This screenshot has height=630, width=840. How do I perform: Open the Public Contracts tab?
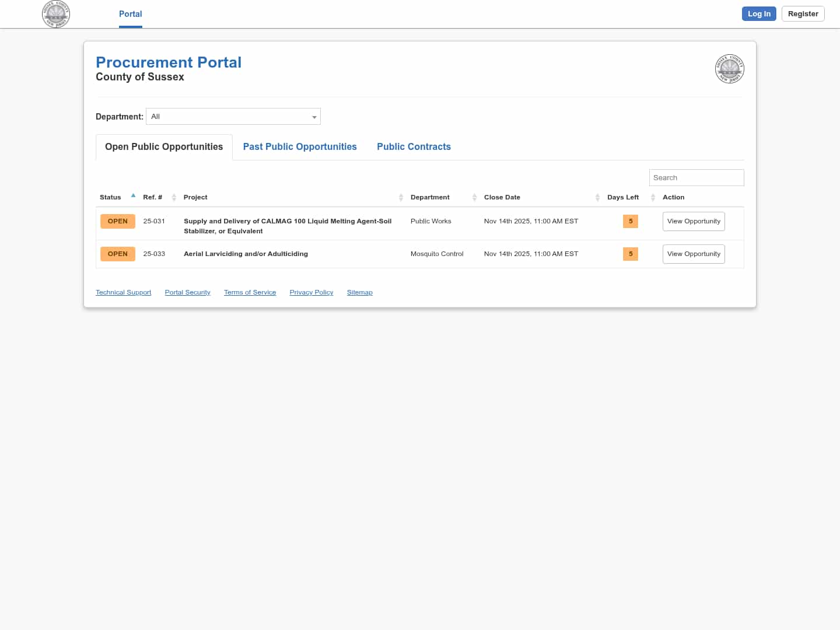[x=414, y=147]
